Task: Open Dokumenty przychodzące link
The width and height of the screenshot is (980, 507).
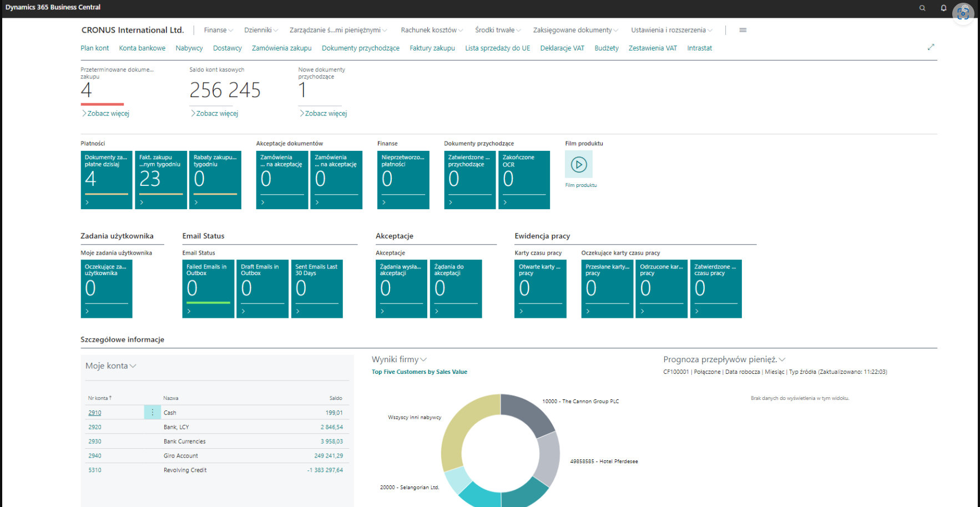Action: 361,48
